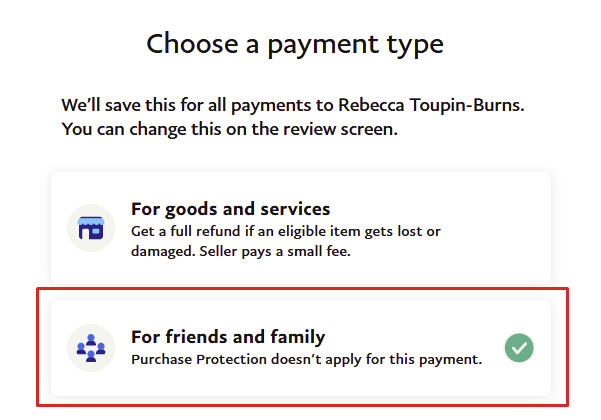Click the Purchase Protection description text

[x=306, y=358]
